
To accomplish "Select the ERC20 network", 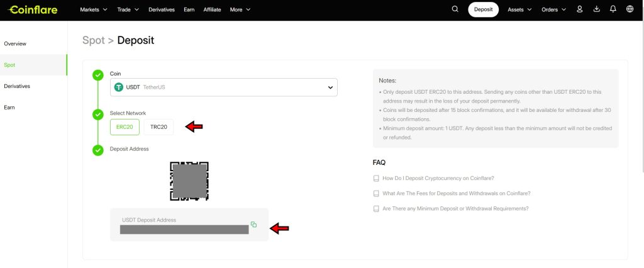I will [125, 127].
